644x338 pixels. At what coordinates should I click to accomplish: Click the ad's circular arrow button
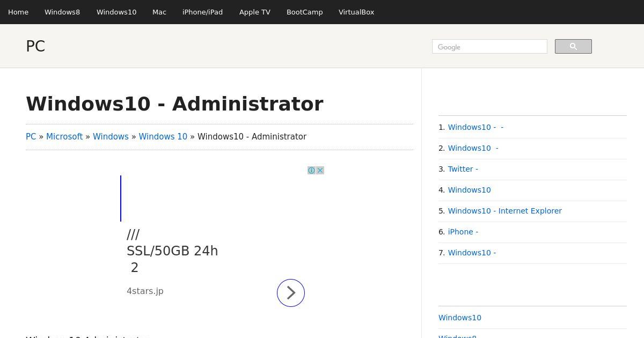point(291,293)
